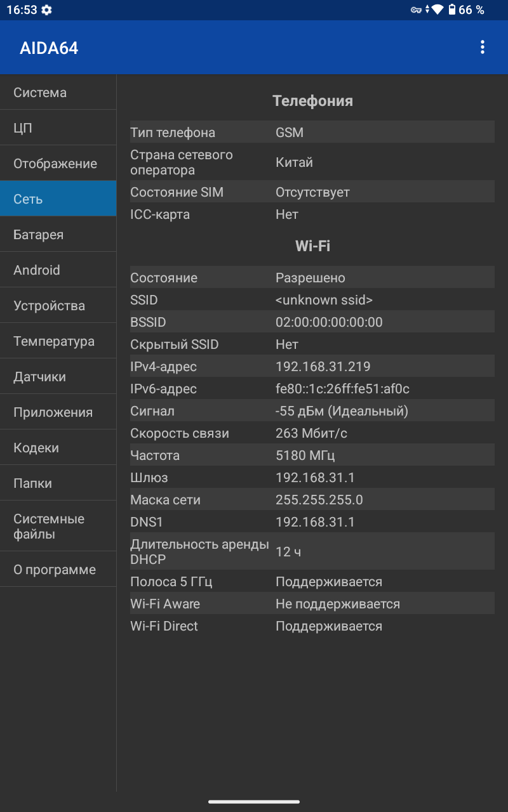508x812 pixels.
Task: Select Системные файлы in sidebar
Action: click(58, 527)
